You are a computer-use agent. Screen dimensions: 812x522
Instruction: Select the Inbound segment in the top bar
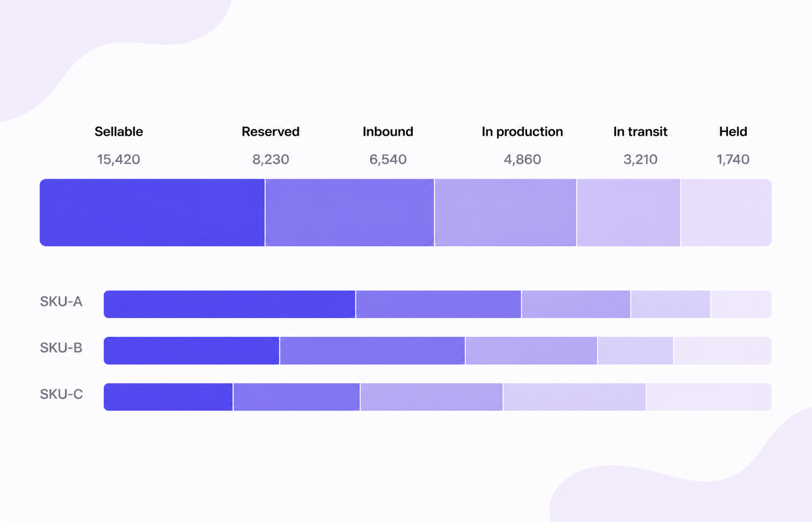(x=506, y=212)
